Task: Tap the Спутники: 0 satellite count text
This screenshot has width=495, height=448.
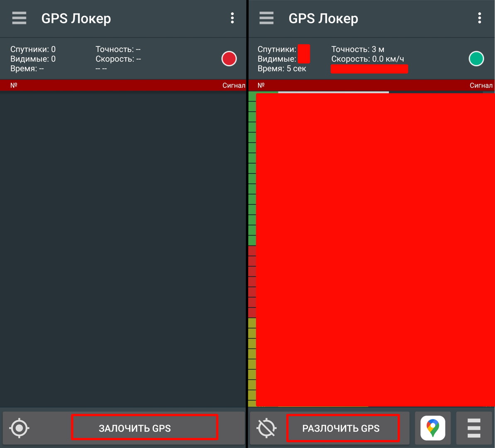Action: click(x=33, y=49)
